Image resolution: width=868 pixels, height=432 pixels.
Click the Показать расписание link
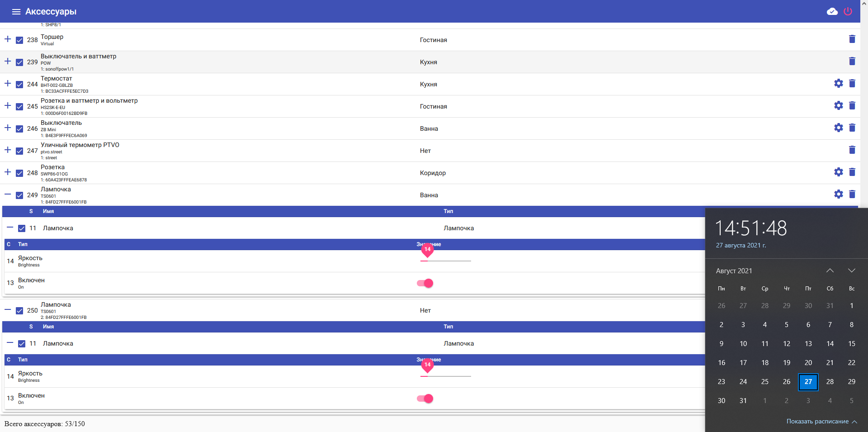click(818, 421)
